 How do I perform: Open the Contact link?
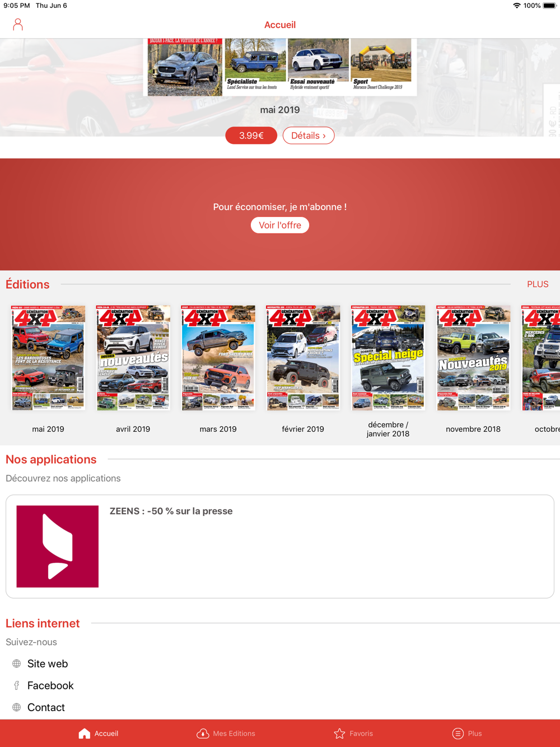[x=46, y=707]
